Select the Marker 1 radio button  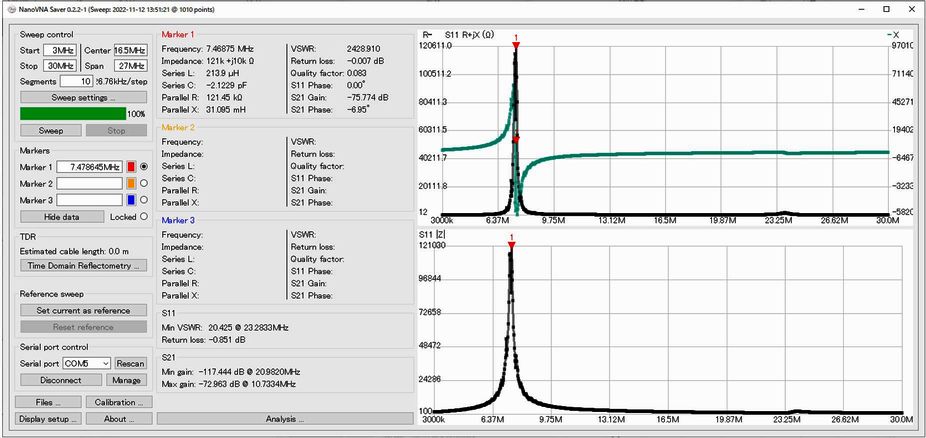click(144, 167)
